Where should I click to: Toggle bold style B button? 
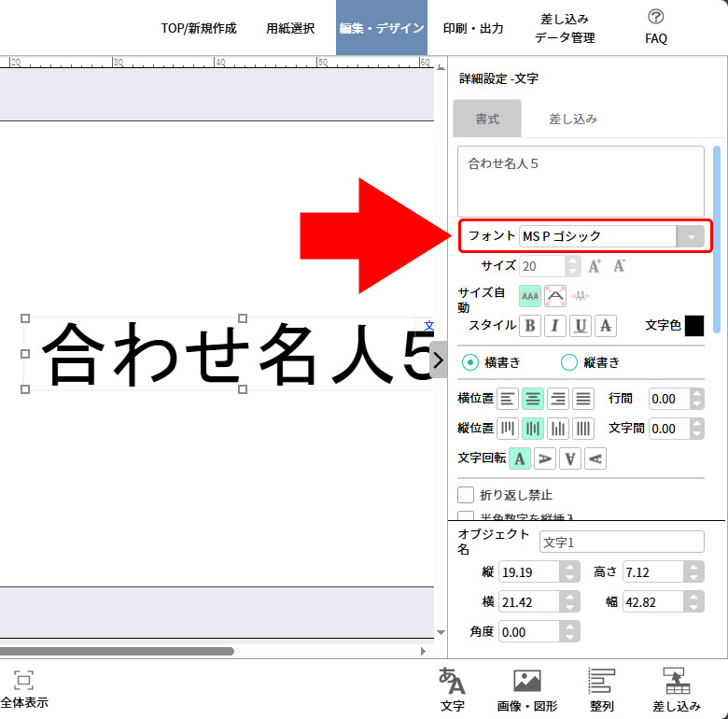click(530, 326)
